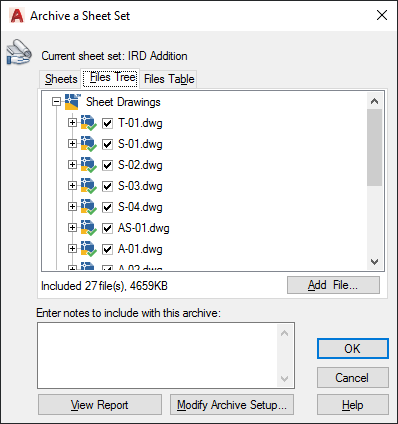This screenshot has height=424, width=398.
Task: Click the AutoCAD logo in title bar
Action: (17, 16)
